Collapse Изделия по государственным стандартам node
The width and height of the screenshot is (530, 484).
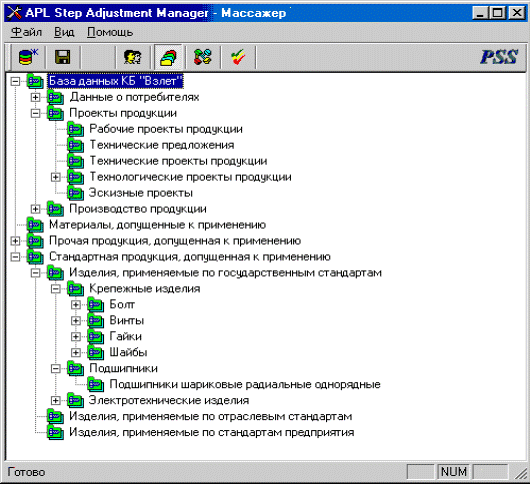pyautogui.click(x=35, y=273)
